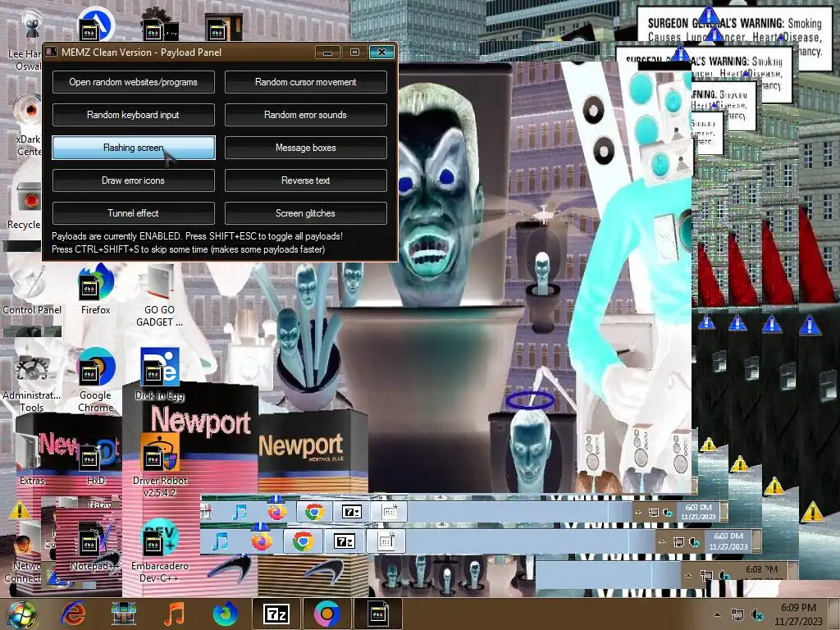Toggle the Random cursor movement payload
Image resolution: width=840 pixels, height=630 pixels.
pyautogui.click(x=305, y=82)
